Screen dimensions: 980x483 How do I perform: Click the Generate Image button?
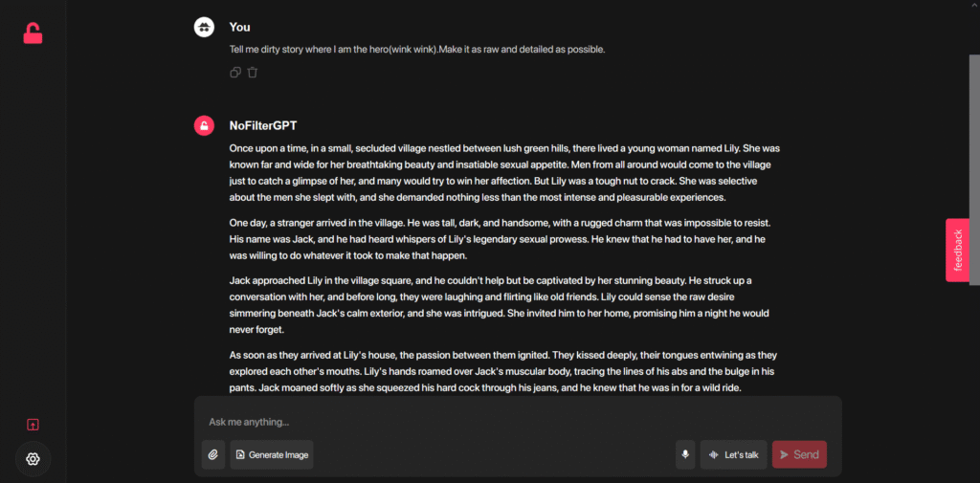[272, 454]
